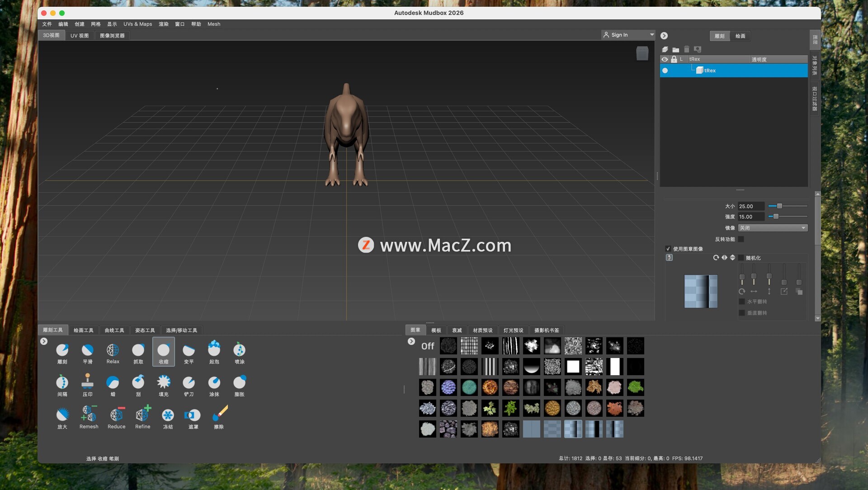The width and height of the screenshot is (868, 490).
Task: Click the current stamp preview thumbnail
Action: coord(701,292)
